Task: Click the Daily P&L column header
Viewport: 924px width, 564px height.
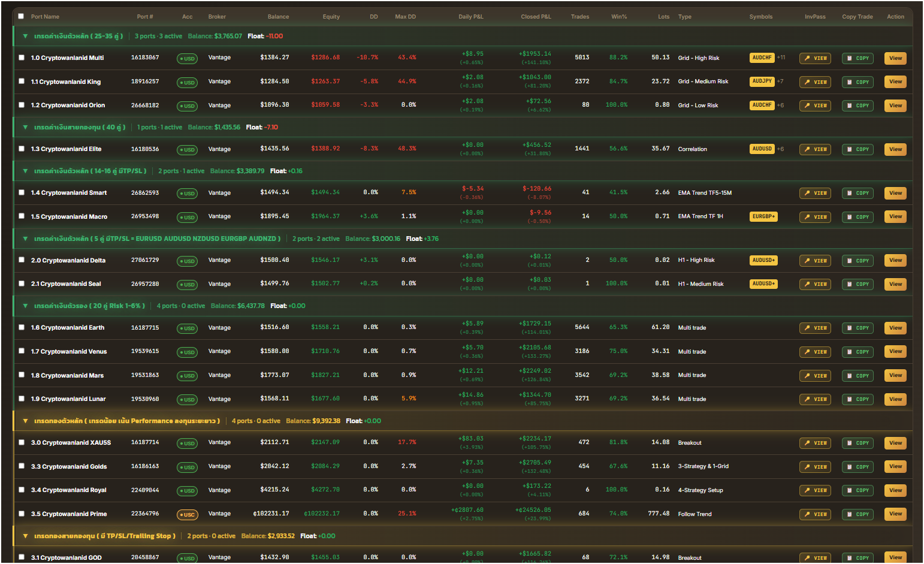Action: click(x=471, y=17)
